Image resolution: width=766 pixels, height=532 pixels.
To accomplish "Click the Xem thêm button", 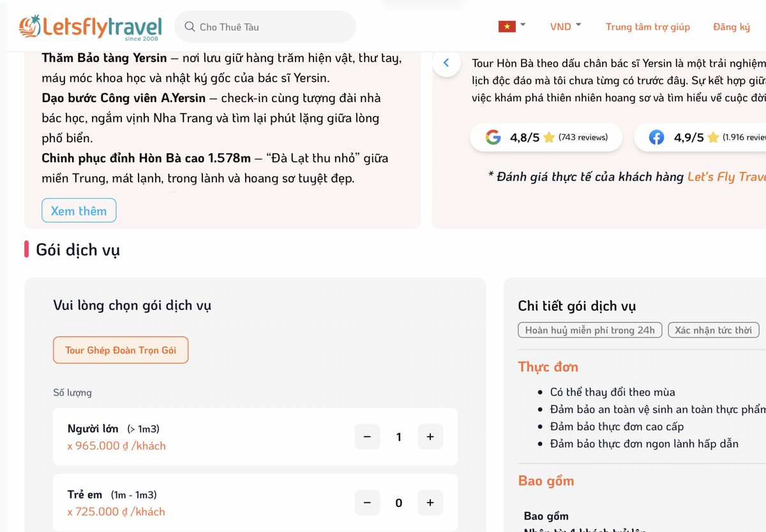I will [79, 211].
